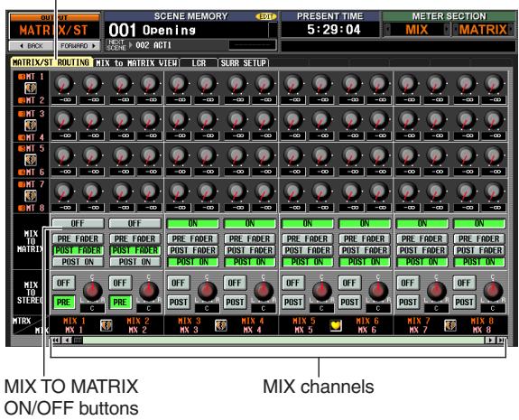This screenshot has width=519, height=420.
Task: Toggle the MIX 3/MIX 4 pairing heart icon
Action: click(221, 325)
